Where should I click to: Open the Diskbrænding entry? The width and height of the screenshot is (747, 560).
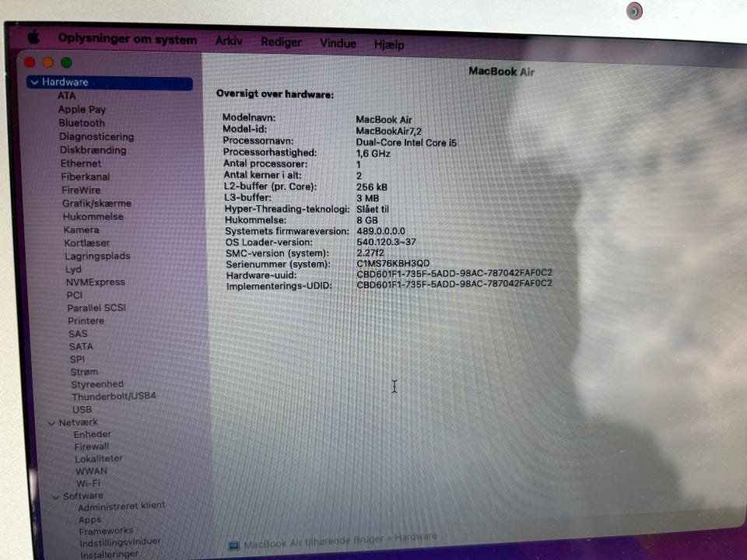pos(93,150)
